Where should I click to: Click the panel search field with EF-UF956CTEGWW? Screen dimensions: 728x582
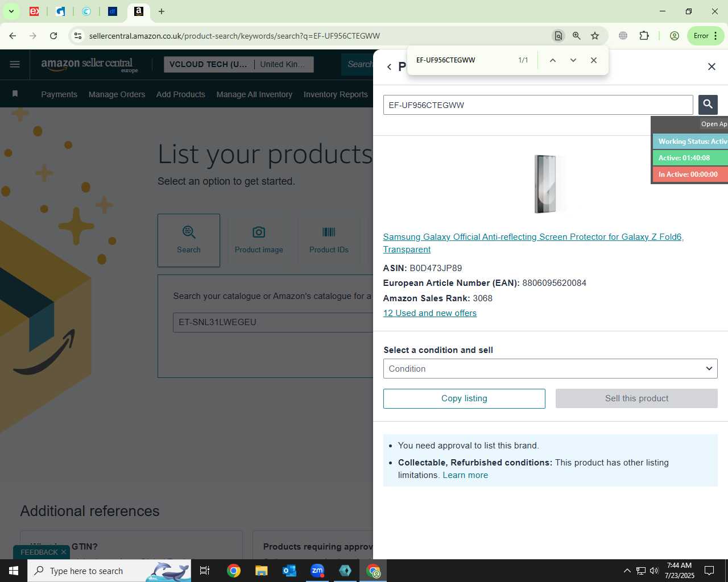(x=538, y=105)
